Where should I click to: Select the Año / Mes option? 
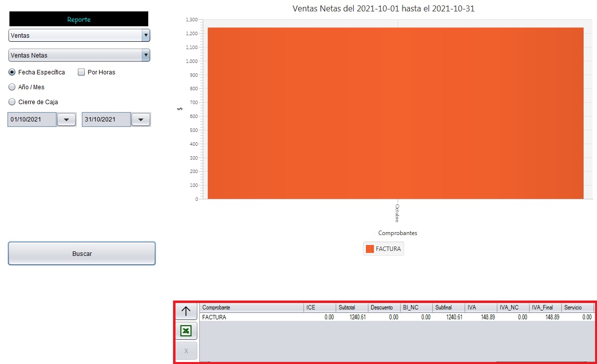(12, 87)
